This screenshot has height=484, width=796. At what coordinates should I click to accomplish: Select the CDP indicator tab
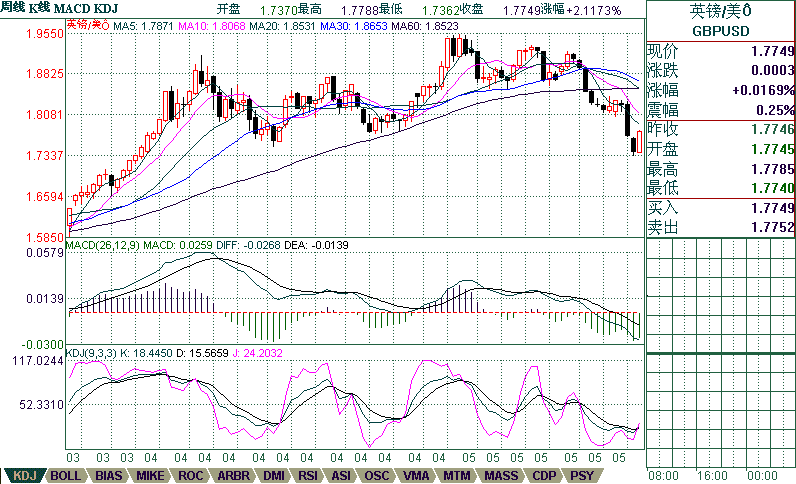pyautogui.click(x=544, y=476)
